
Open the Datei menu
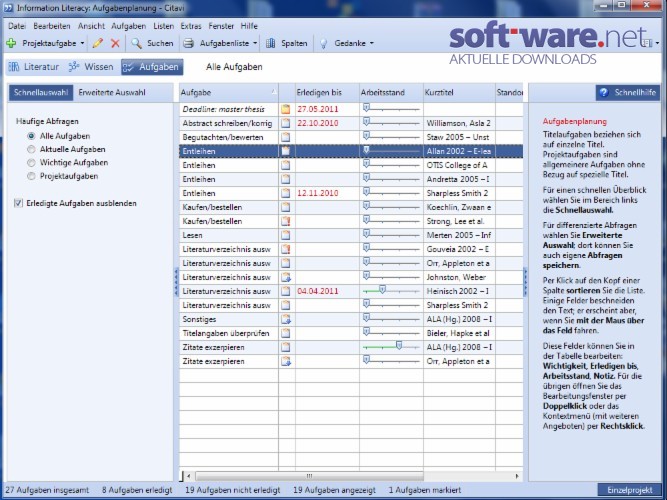click(x=17, y=26)
